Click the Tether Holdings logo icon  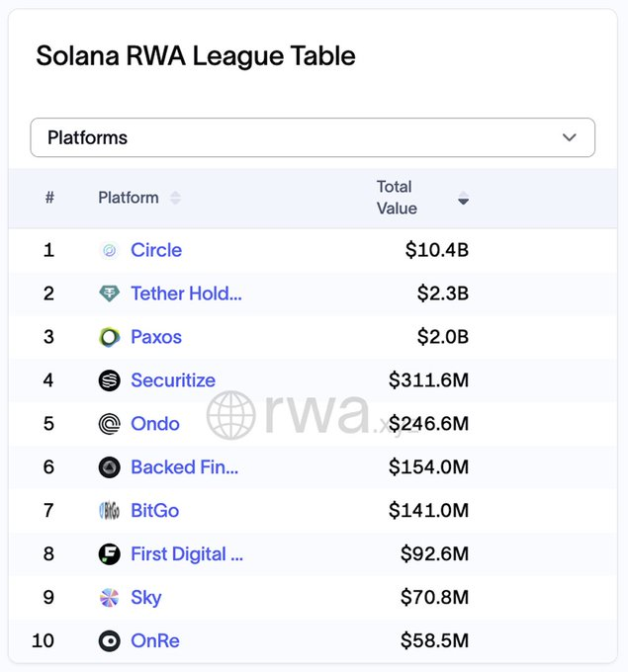[109, 294]
